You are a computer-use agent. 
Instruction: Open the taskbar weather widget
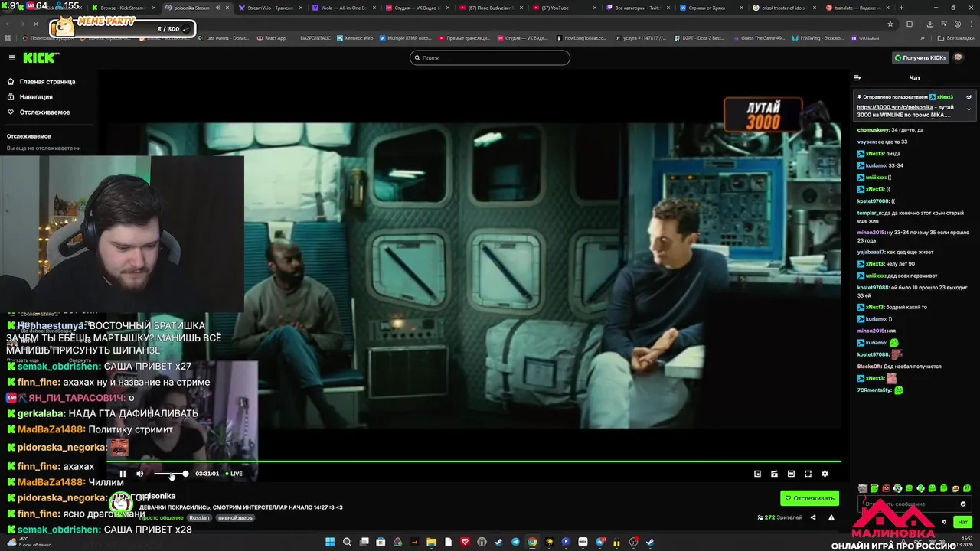coord(31,541)
